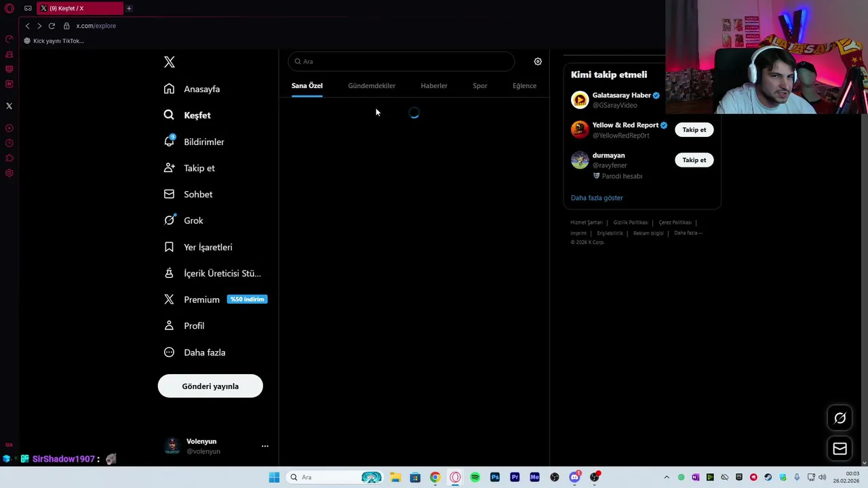
Task: Open Spotify from the taskbar
Action: [475, 477]
